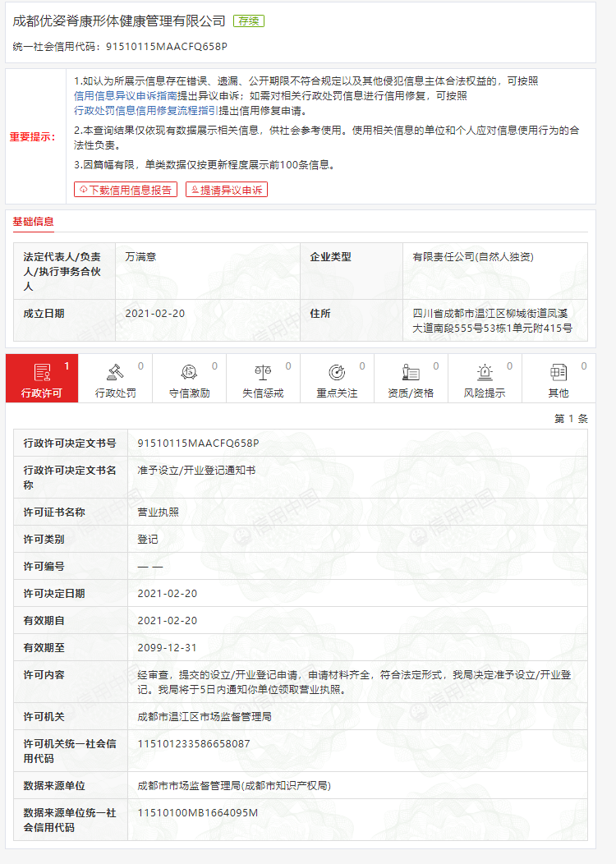The height and width of the screenshot is (864, 616).
Task: Click the 统一社会信用代码 text at top
Action: pyautogui.click(x=120, y=46)
